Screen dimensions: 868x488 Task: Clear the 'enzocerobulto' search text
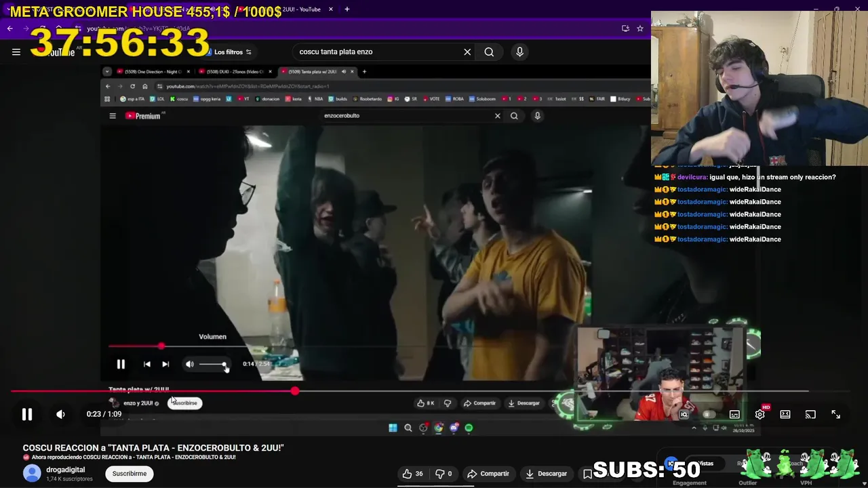point(497,116)
